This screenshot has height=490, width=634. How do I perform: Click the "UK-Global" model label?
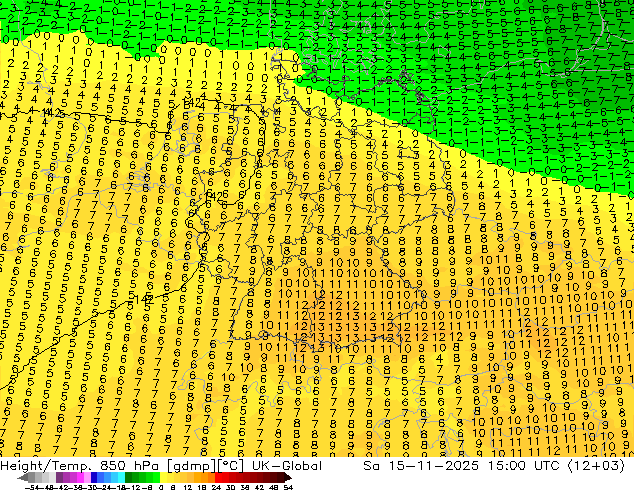287,466
